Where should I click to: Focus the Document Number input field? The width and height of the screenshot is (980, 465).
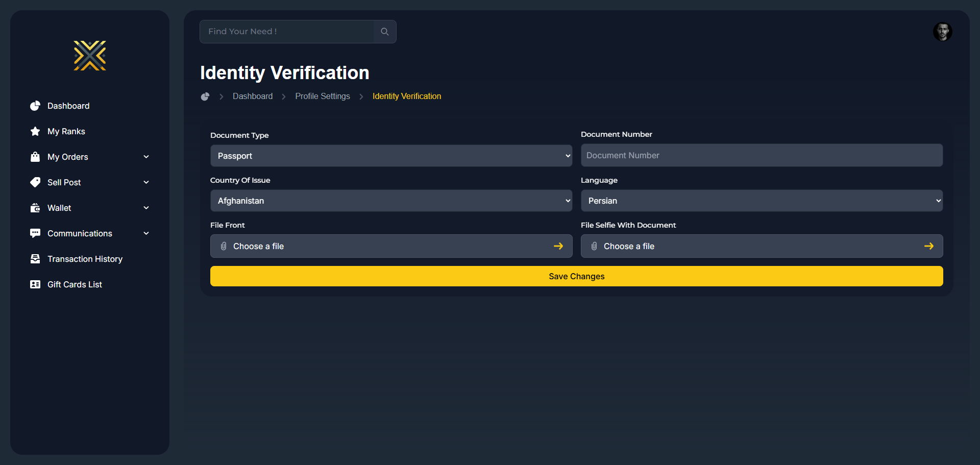(x=762, y=155)
